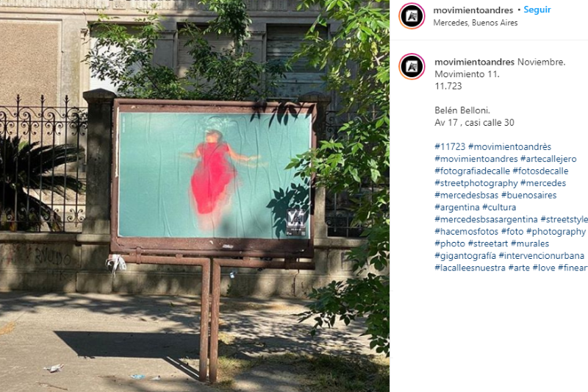Open the Mercedes, Buenos Aires location link
The height and width of the screenshot is (392, 588).
[475, 23]
